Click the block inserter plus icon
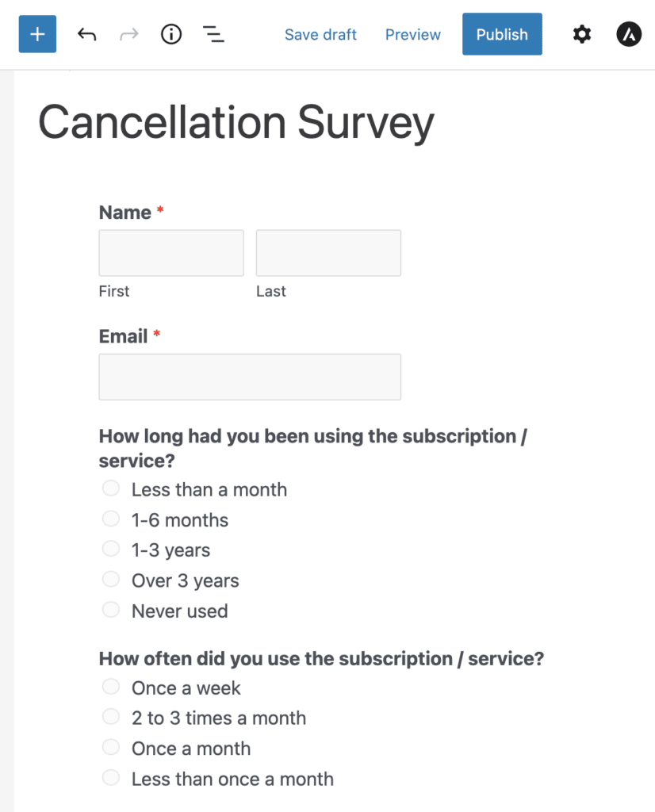655x812 pixels. (36, 34)
